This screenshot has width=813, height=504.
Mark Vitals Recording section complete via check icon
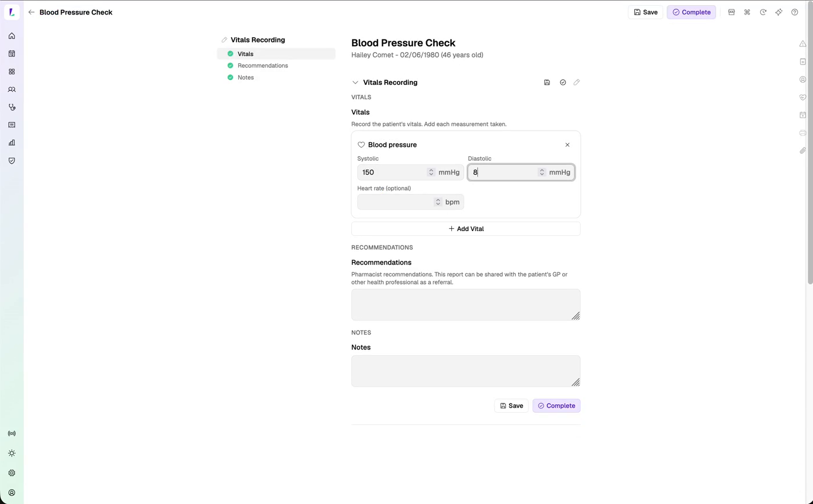click(563, 82)
